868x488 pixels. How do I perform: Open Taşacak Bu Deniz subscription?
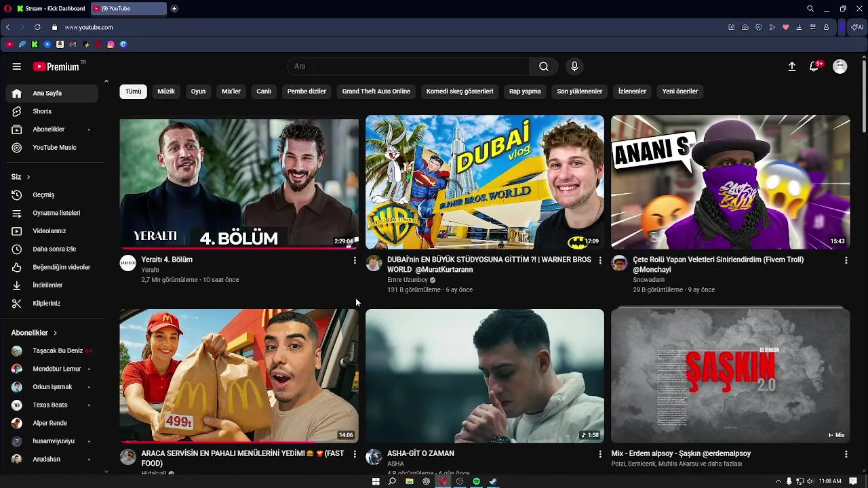[x=52, y=351]
